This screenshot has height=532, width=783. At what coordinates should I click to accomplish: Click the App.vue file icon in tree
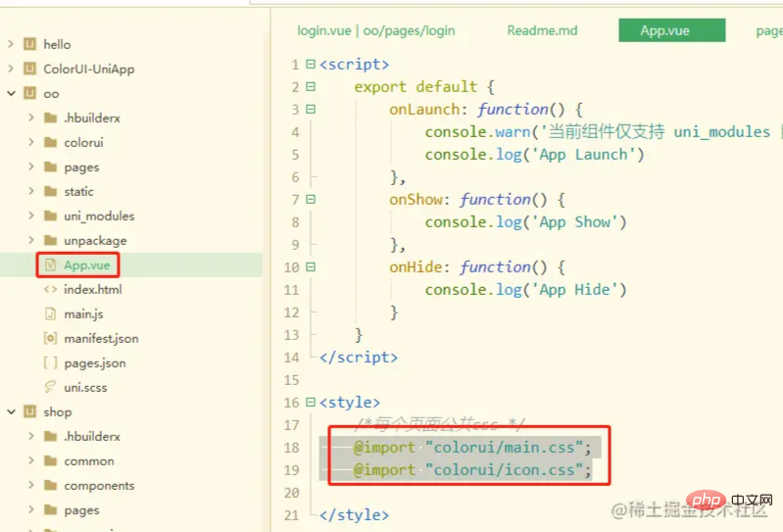click(50, 265)
